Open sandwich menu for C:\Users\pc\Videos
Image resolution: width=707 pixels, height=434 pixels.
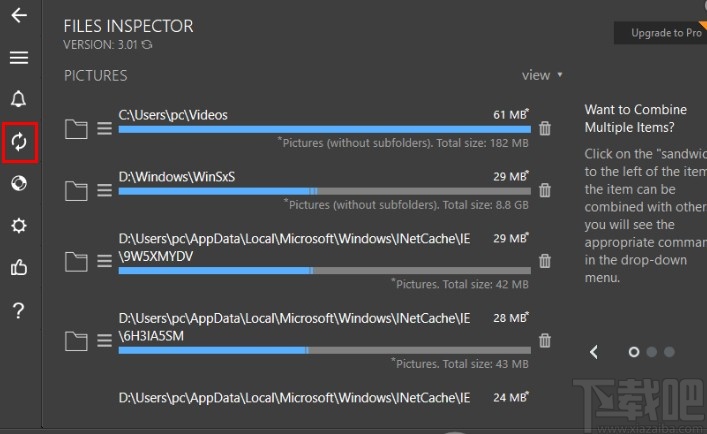104,129
